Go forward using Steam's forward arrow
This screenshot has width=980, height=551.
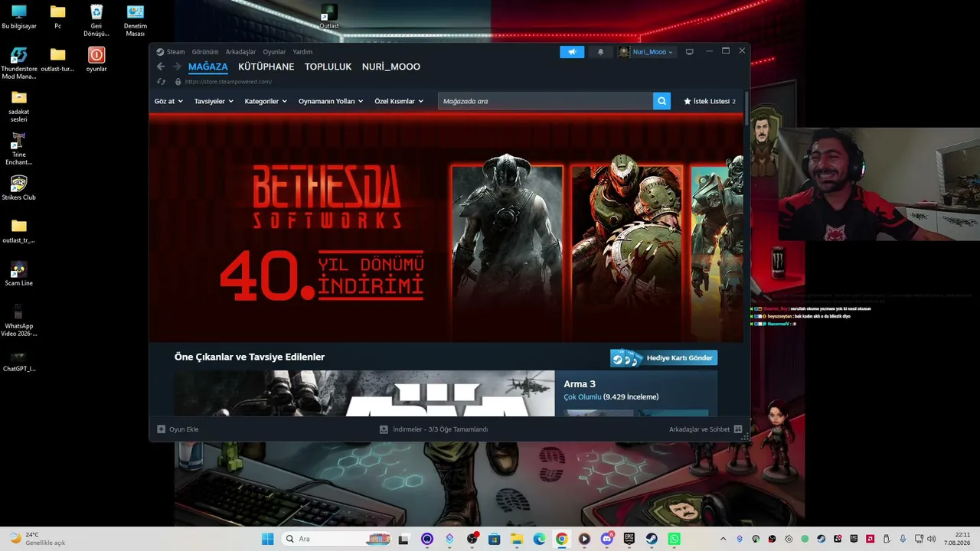pyautogui.click(x=177, y=67)
